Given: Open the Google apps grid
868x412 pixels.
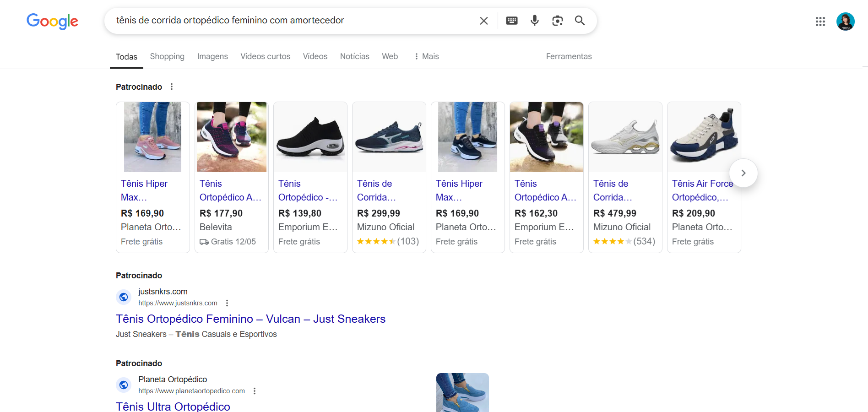Looking at the screenshot, I should pyautogui.click(x=820, y=22).
